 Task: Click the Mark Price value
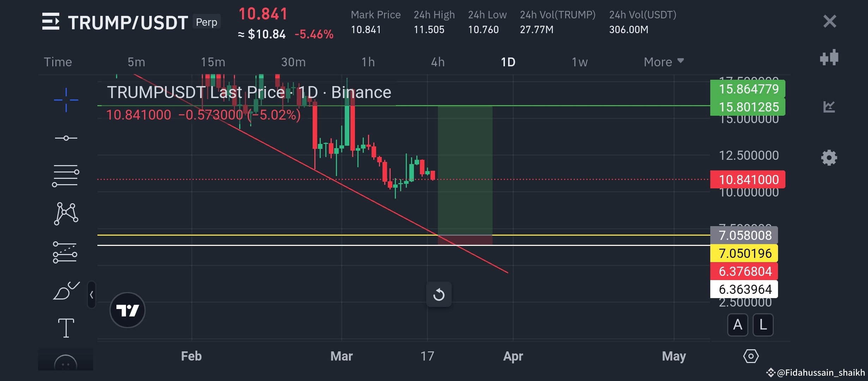pyautogui.click(x=366, y=30)
